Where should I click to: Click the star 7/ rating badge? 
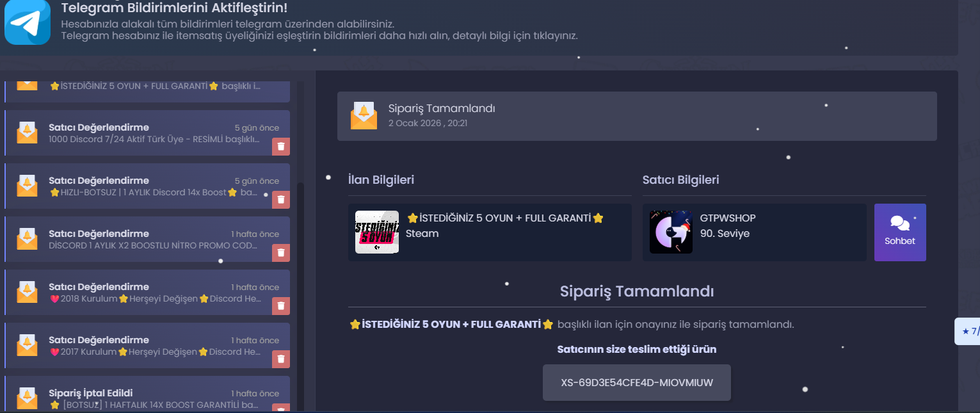pyautogui.click(x=968, y=331)
